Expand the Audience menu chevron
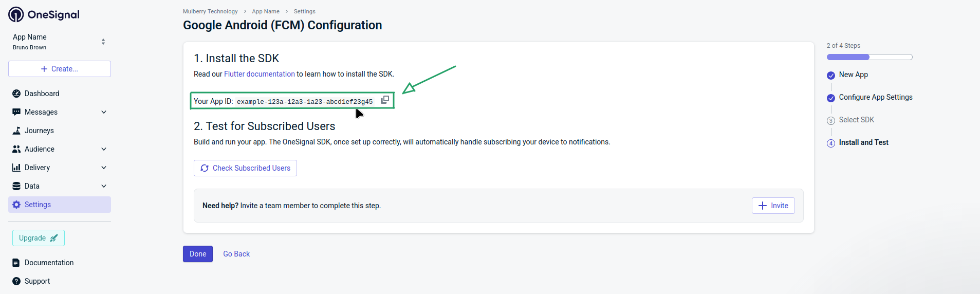This screenshot has width=980, height=294. 104,149
